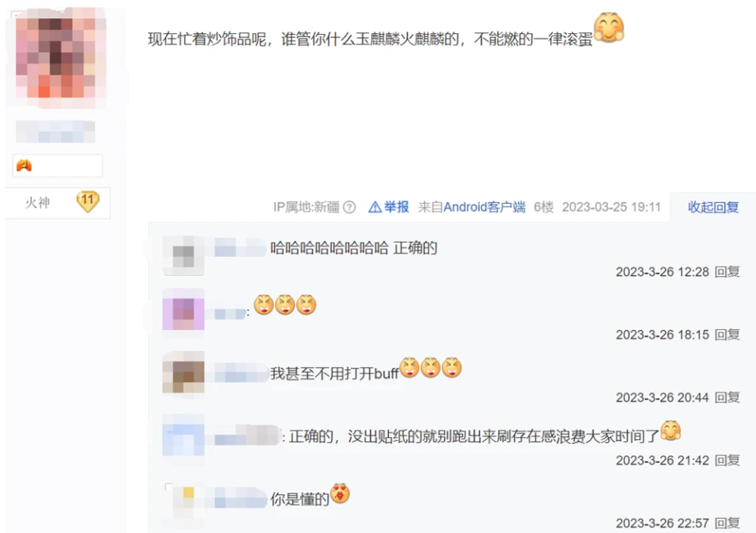Click the 火神 rank title label

[38, 202]
